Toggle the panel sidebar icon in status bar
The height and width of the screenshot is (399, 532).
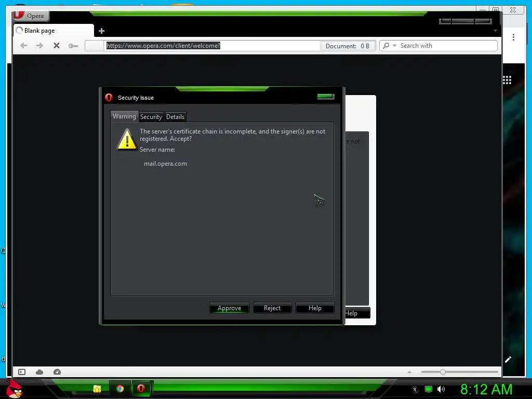coord(22,372)
